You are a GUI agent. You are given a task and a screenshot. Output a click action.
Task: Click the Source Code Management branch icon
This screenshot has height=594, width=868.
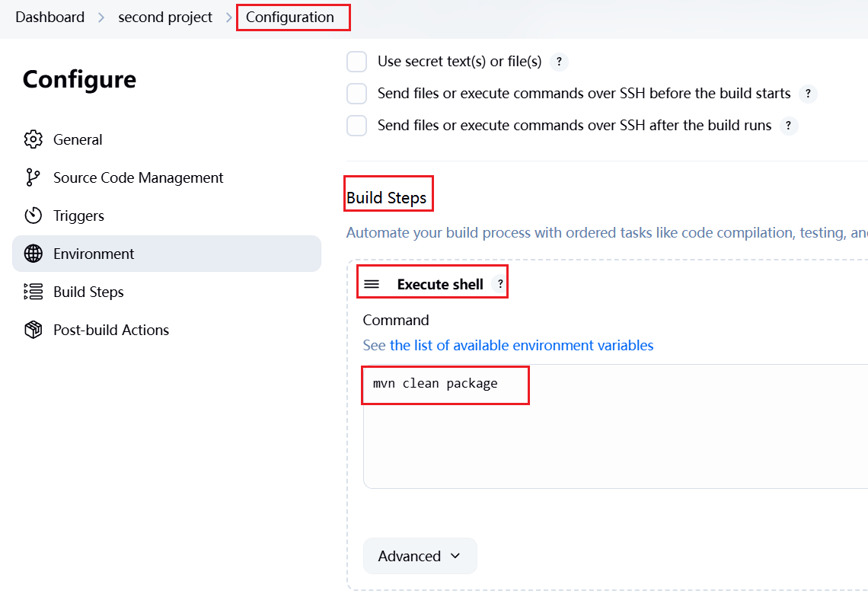pyautogui.click(x=34, y=177)
